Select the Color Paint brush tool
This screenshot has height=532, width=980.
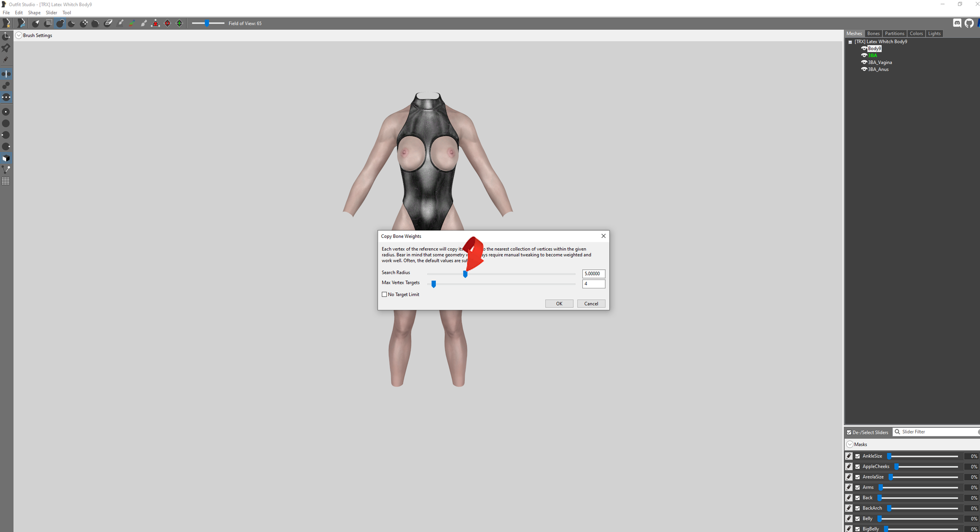tap(132, 23)
